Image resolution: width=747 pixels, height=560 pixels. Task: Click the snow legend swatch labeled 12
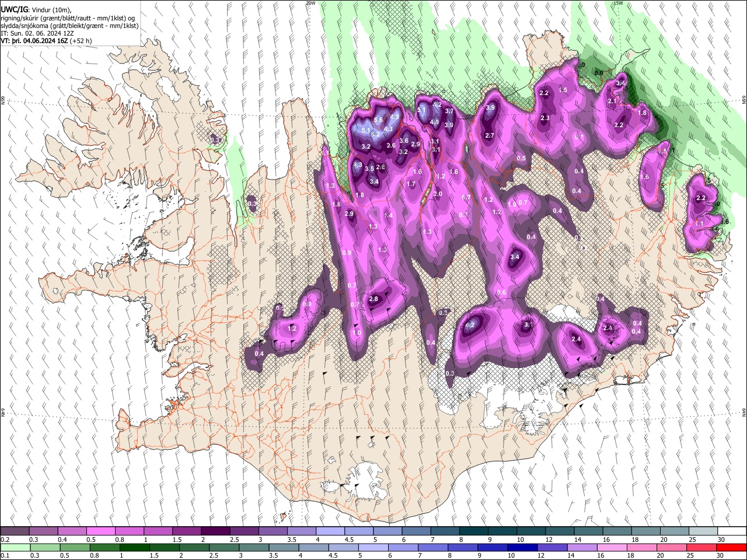click(x=559, y=531)
